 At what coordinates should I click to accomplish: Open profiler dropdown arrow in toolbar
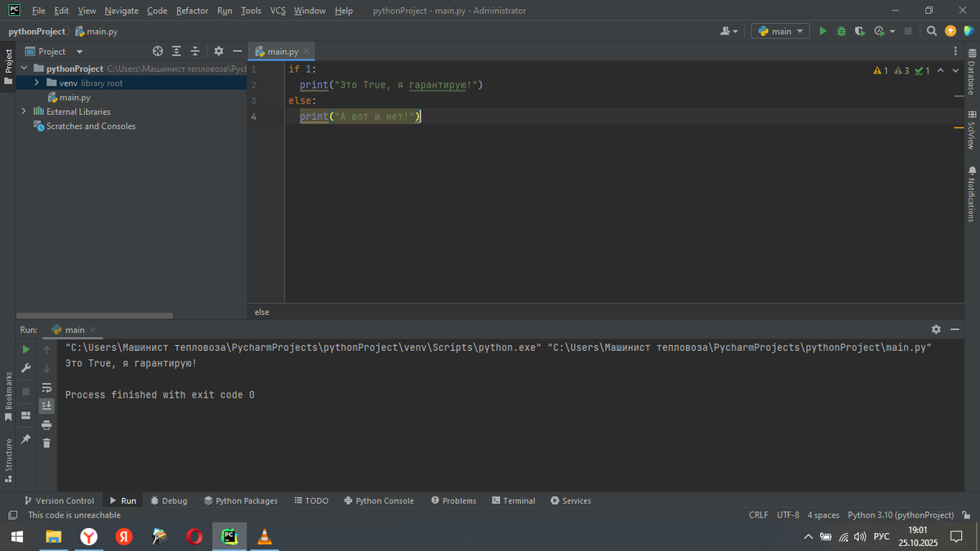(892, 31)
